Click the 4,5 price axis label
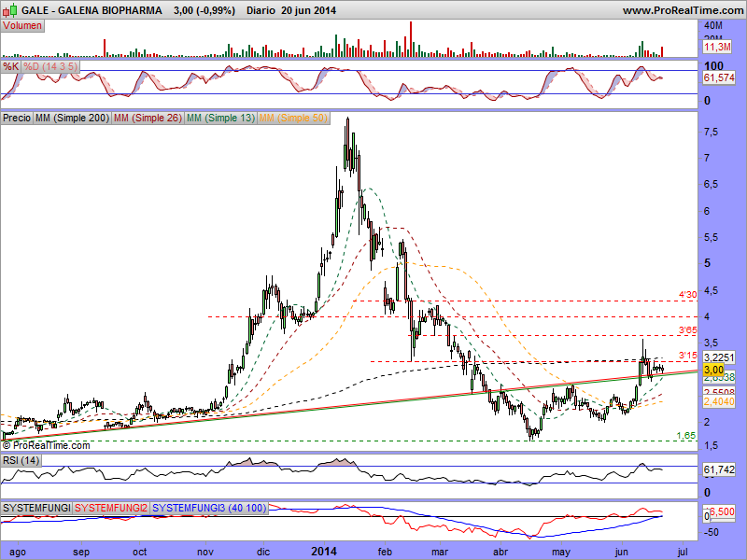Viewport: 747px width, 560px height. tap(712, 290)
